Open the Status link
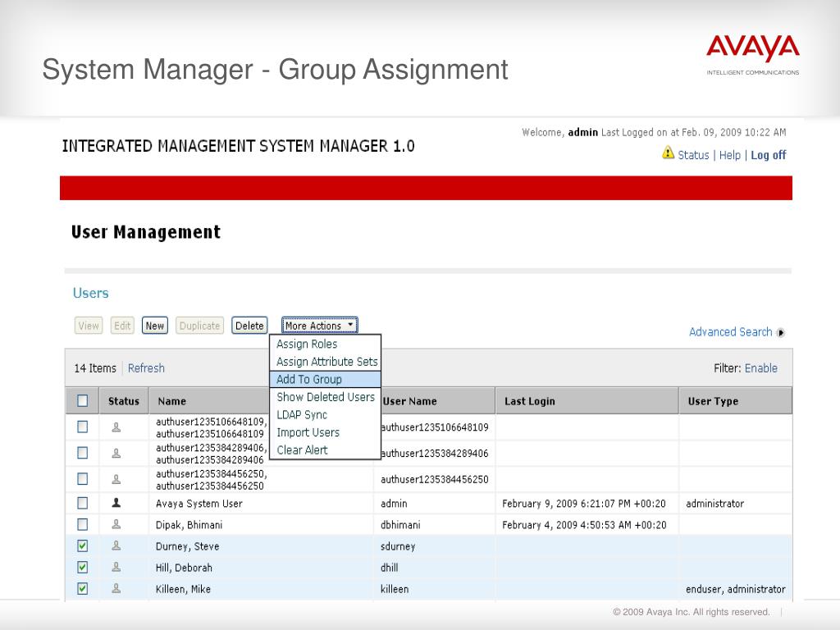840x630 pixels. point(693,155)
